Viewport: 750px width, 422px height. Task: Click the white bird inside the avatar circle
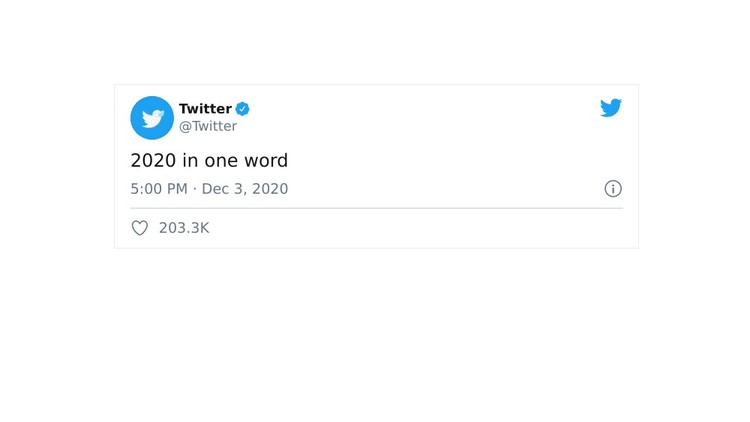pyautogui.click(x=153, y=119)
